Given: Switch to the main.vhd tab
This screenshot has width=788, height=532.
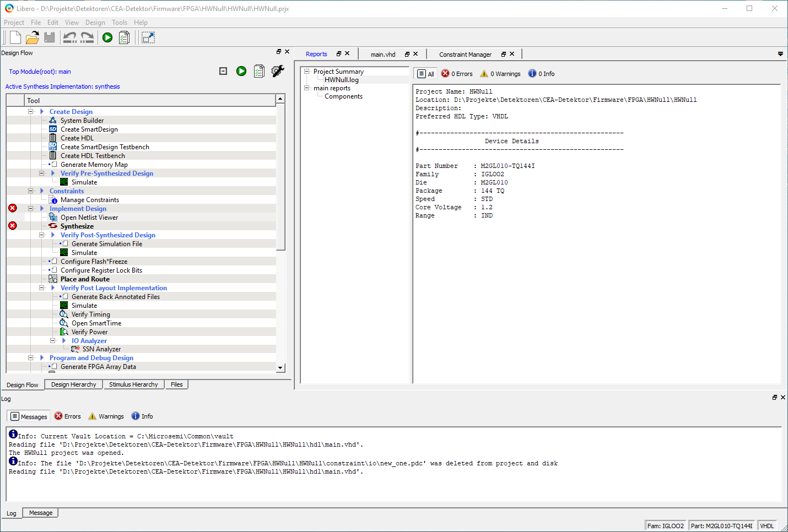Looking at the screenshot, I should [x=383, y=55].
